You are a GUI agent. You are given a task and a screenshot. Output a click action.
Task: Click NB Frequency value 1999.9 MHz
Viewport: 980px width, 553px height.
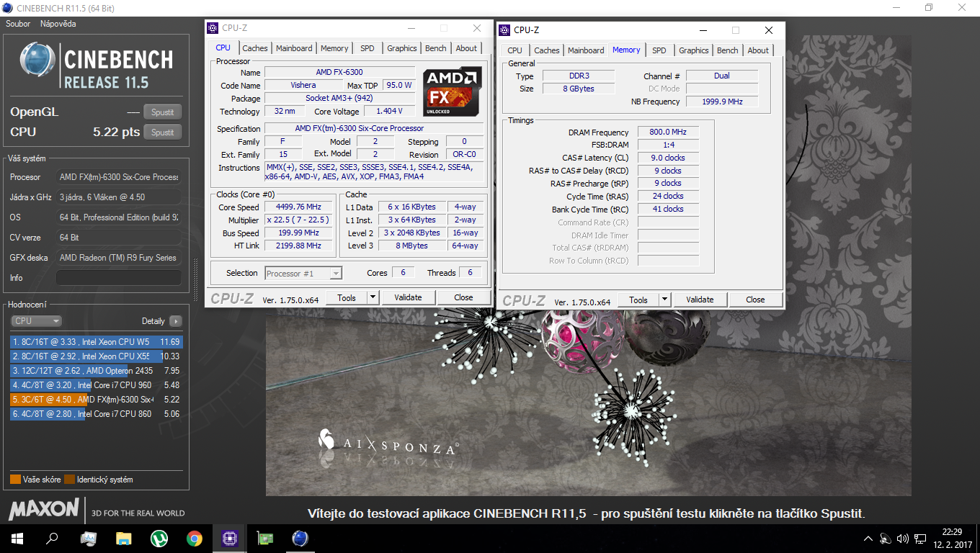722,102
